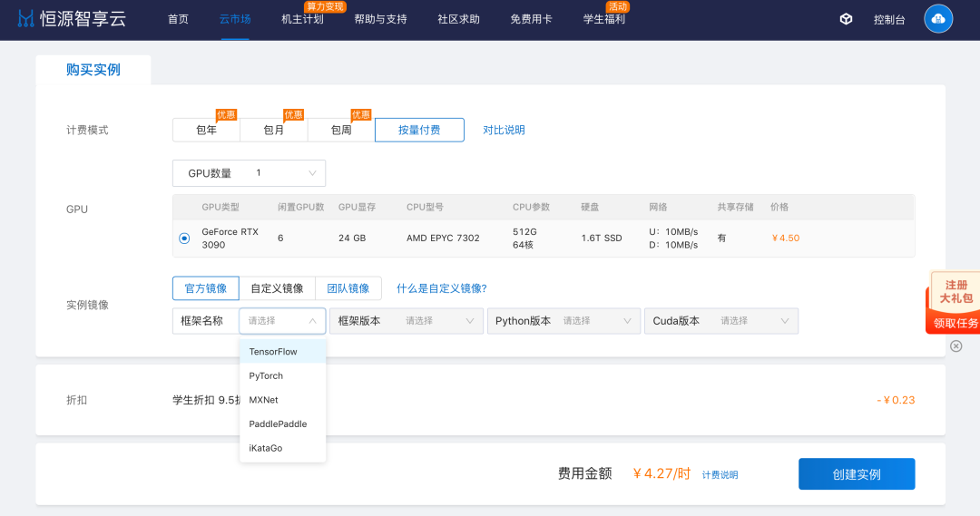Viewport: 980px width, 516px height.
Task: Click the 活动 badge on 学生福利
Action: (618, 6)
